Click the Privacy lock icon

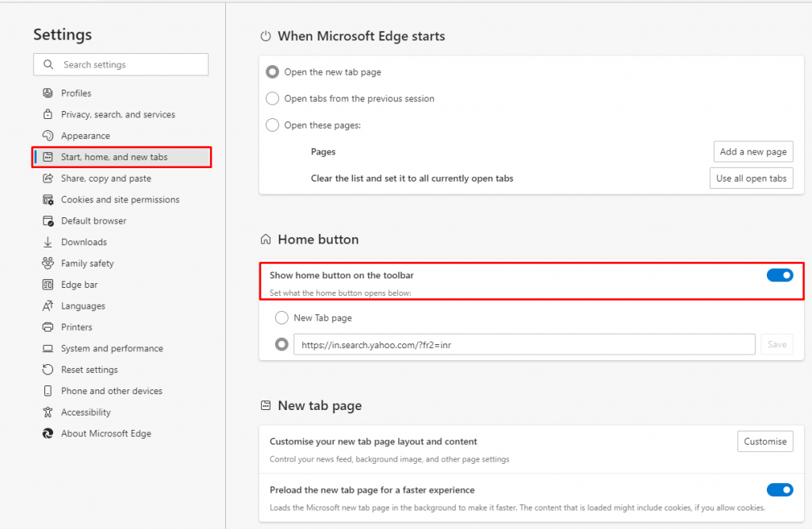point(48,114)
